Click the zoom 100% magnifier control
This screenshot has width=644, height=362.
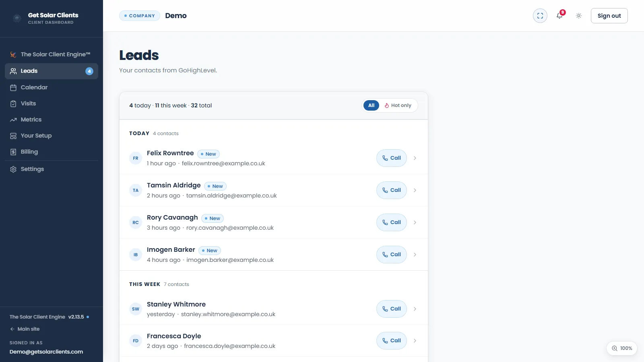[622, 348]
